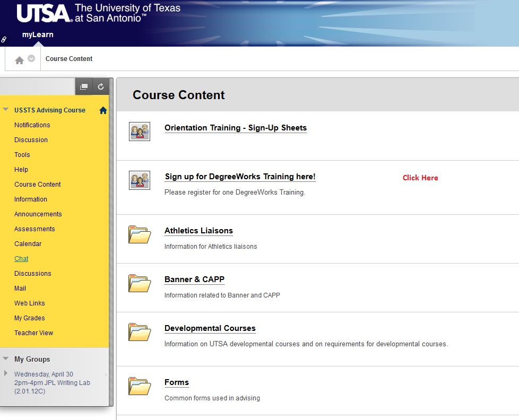The width and height of the screenshot is (519, 420).
Task: Click the DegreeWorks Training sign-up icon
Action: pos(140,180)
